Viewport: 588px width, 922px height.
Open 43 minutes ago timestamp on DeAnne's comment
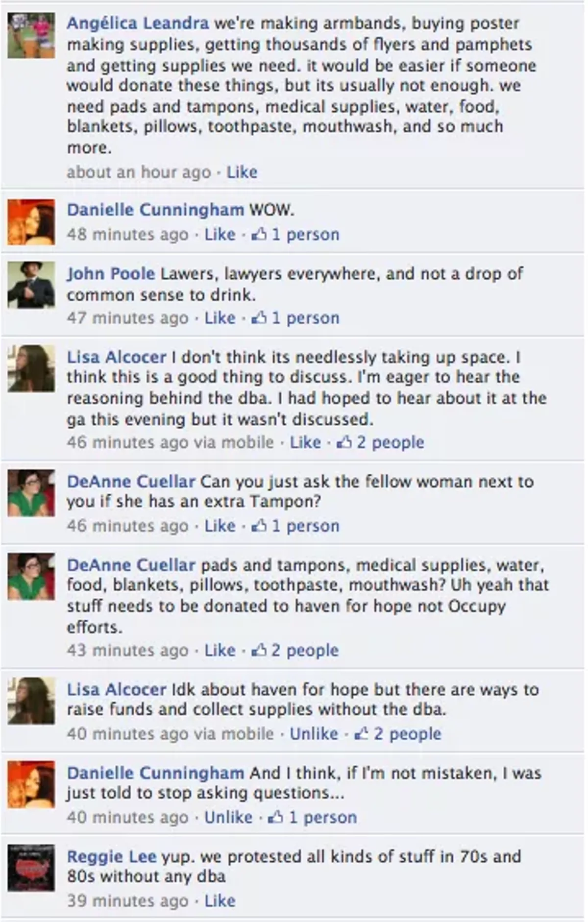point(127,650)
